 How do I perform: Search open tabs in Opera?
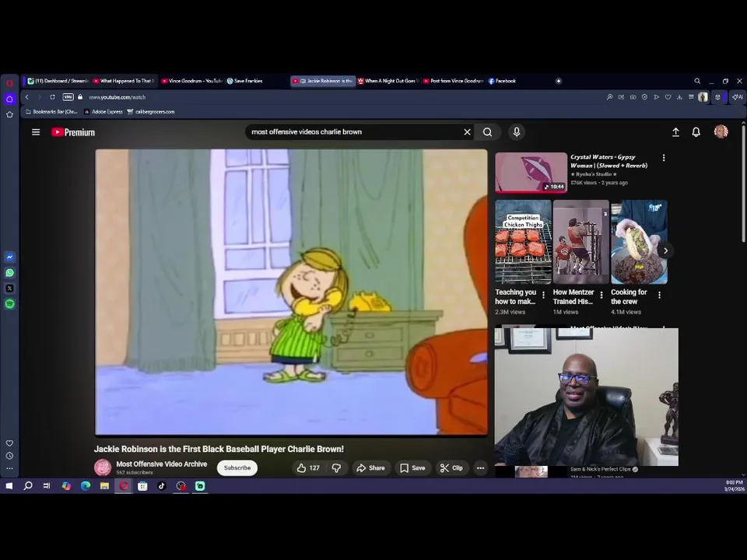(x=697, y=81)
